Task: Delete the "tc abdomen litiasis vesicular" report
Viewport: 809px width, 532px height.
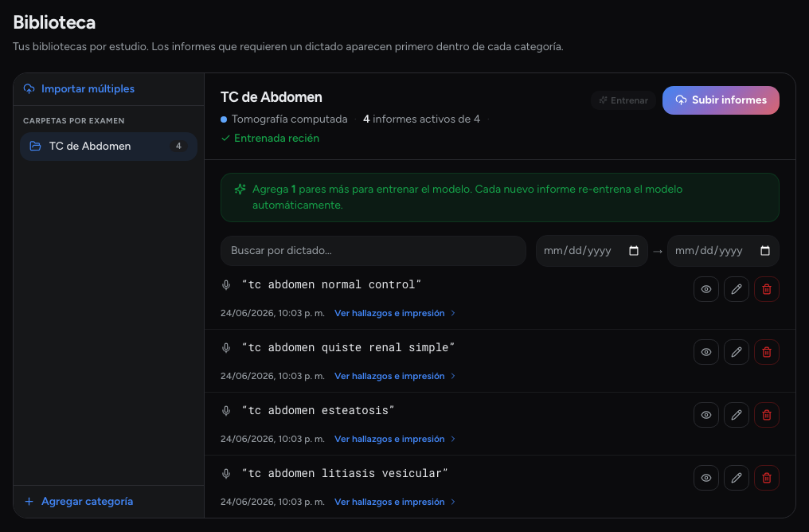Action: (x=767, y=478)
